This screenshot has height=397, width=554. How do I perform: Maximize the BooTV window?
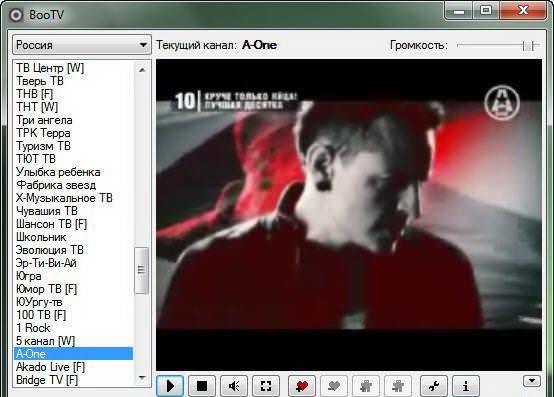[x=486, y=11]
